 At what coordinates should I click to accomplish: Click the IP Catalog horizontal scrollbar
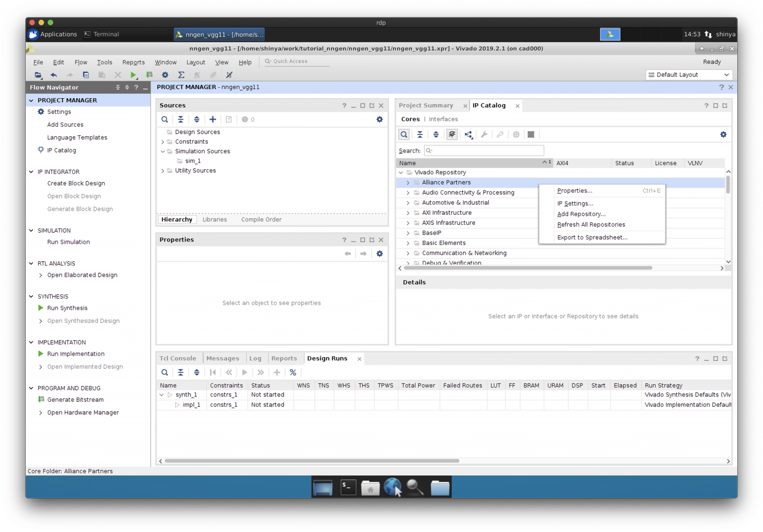click(x=528, y=268)
